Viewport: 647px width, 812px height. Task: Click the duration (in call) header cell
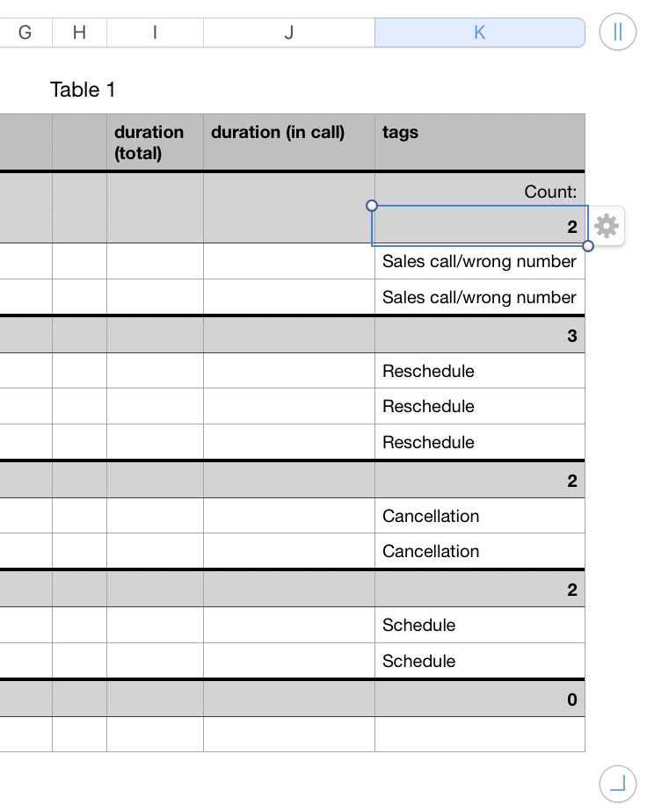pos(288,141)
